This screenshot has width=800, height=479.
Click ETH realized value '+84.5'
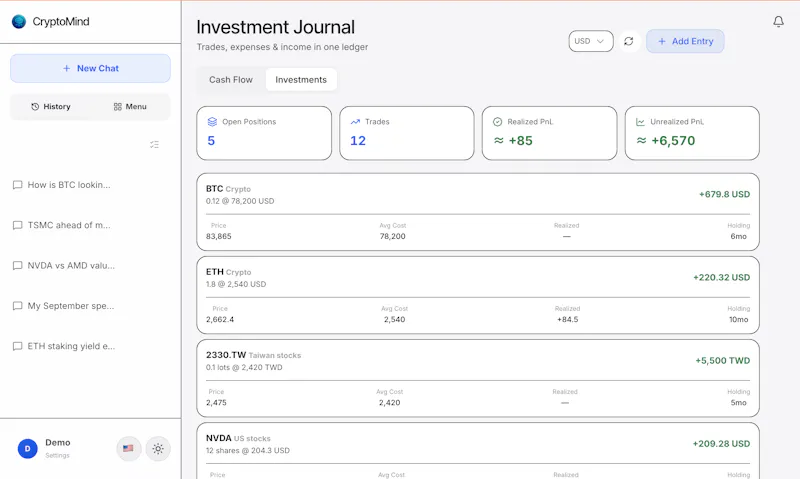pyautogui.click(x=567, y=319)
